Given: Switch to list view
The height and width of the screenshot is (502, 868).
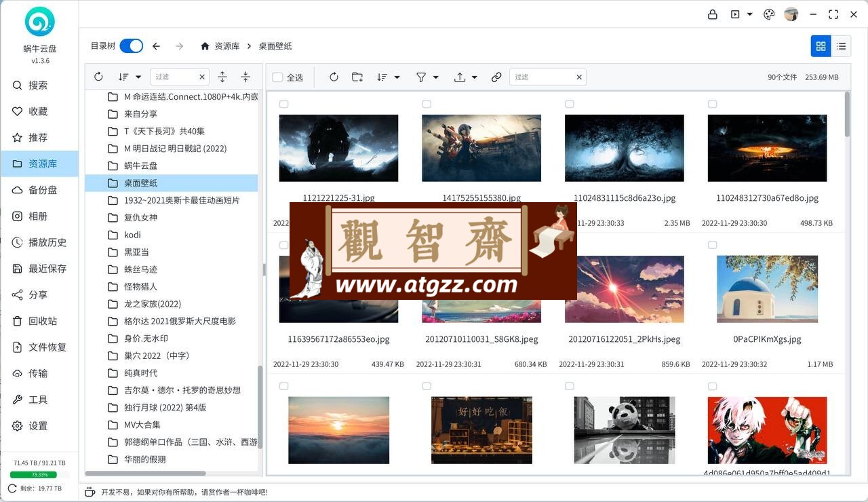Looking at the screenshot, I should pyautogui.click(x=841, y=46).
